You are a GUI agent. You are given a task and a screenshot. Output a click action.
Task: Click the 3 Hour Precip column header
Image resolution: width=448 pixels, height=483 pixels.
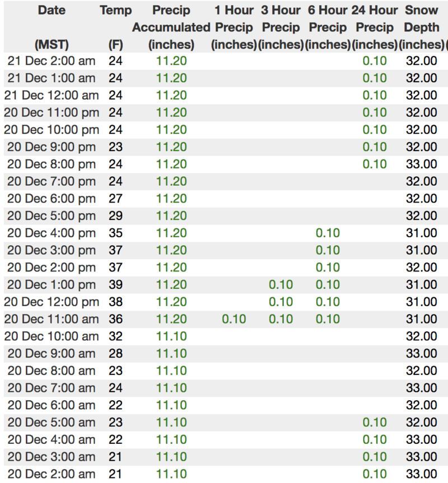pyautogui.click(x=281, y=27)
